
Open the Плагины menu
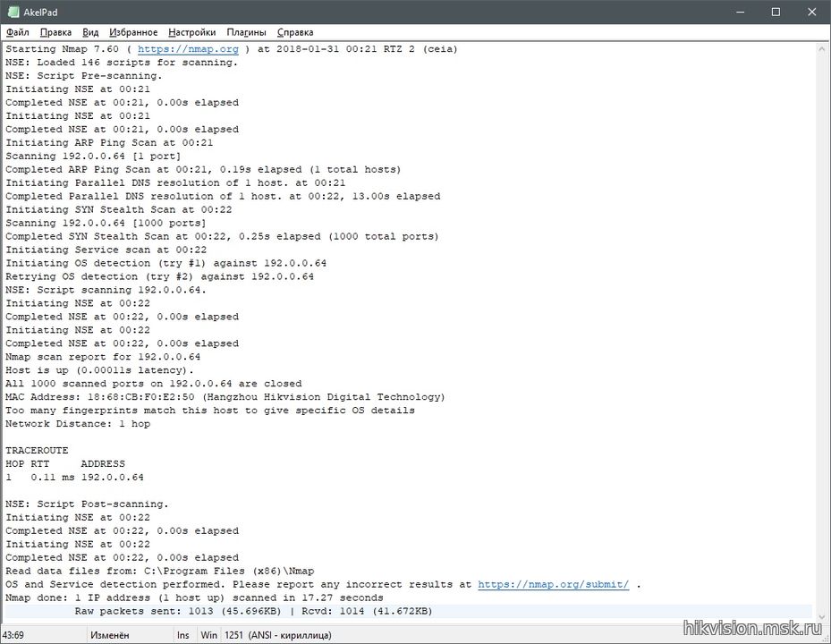point(247,32)
